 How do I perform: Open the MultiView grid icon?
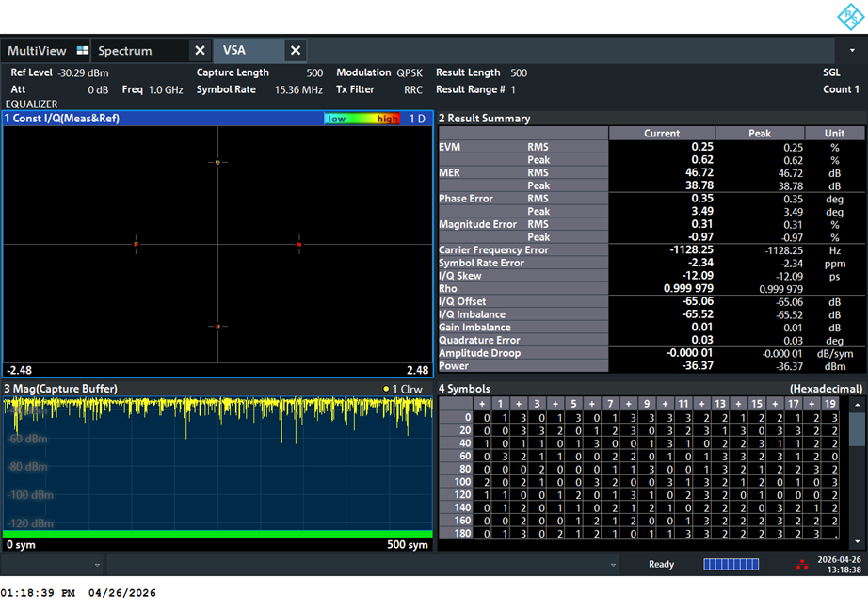coord(83,51)
